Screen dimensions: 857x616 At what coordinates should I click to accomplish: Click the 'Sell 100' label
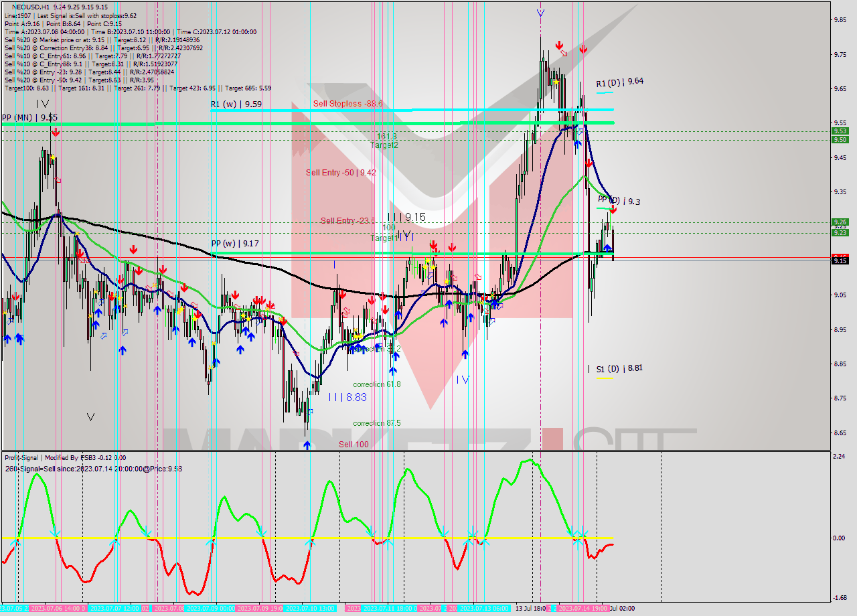tap(354, 444)
